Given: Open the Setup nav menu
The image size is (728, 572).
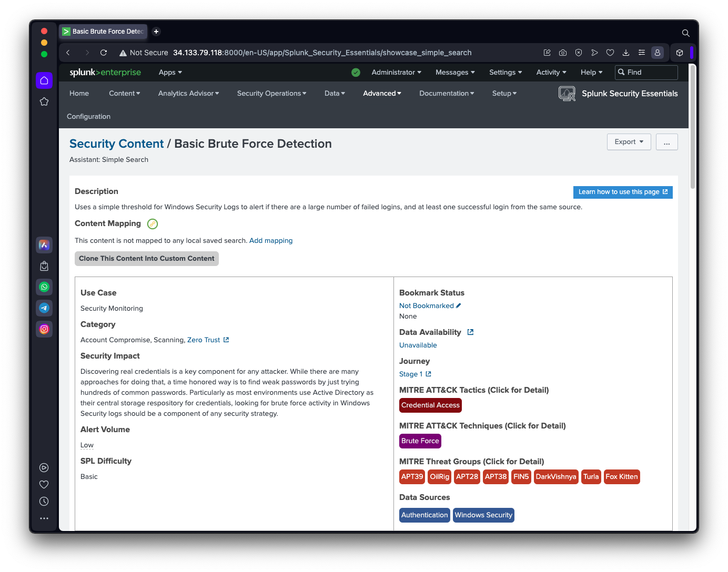Looking at the screenshot, I should click(505, 94).
